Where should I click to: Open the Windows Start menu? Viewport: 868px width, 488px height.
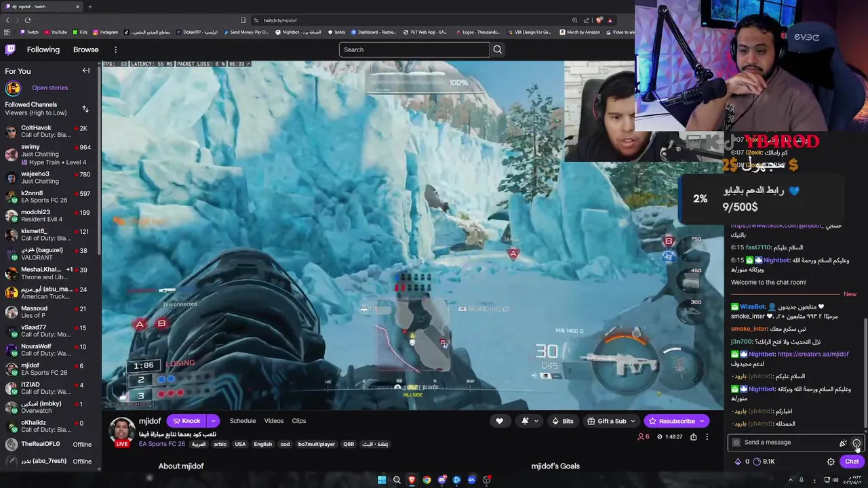(382, 480)
